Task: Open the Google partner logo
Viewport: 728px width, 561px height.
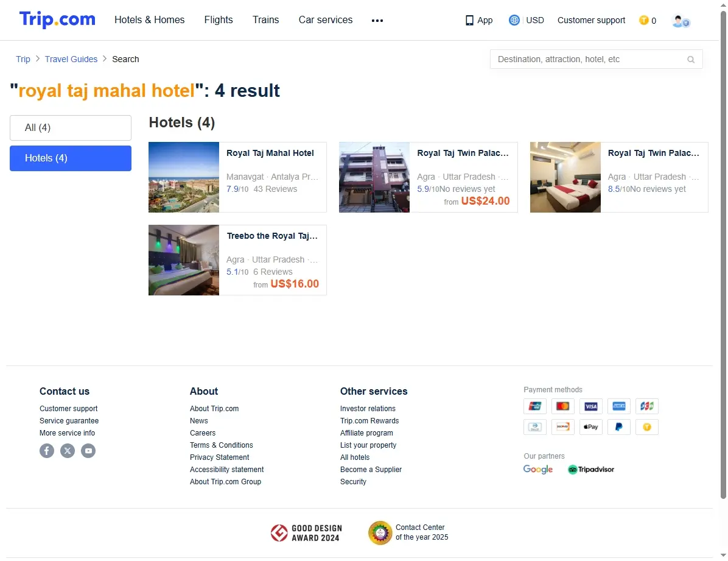Action: [537, 470]
